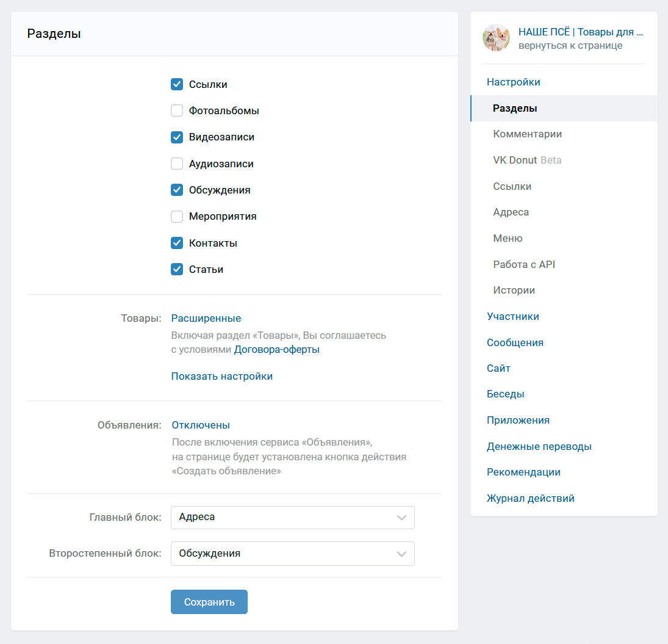Viewport: 668px width, 644px height.
Task: Change the Товары mode from Расширенные
Action: [x=206, y=319]
